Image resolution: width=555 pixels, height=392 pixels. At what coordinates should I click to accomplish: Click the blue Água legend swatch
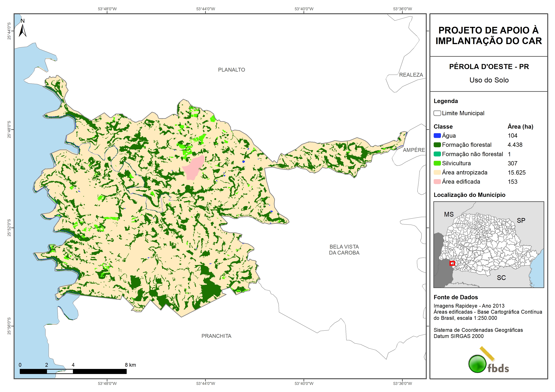[437, 136]
